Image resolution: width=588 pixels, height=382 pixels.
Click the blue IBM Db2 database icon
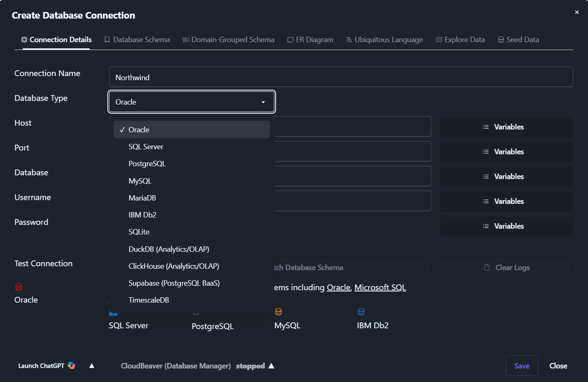tap(361, 312)
